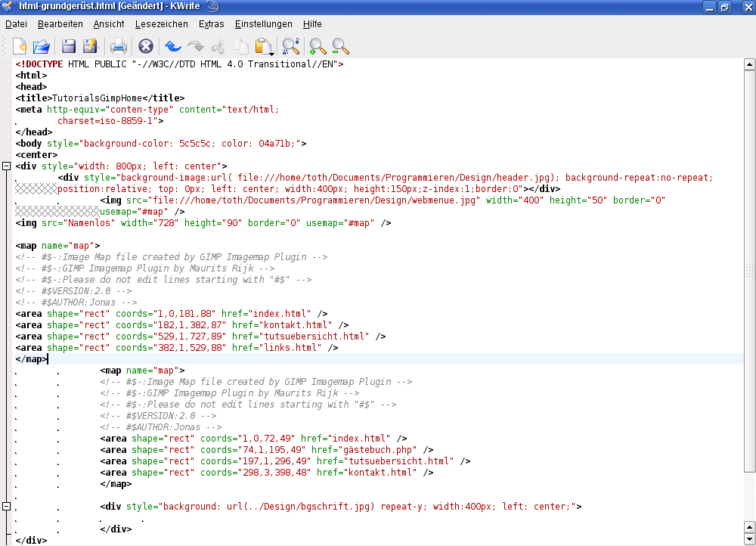Image resolution: width=756 pixels, height=546 pixels.
Task: Click the webmenue.jpg img src path
Action: coord(314,200)
